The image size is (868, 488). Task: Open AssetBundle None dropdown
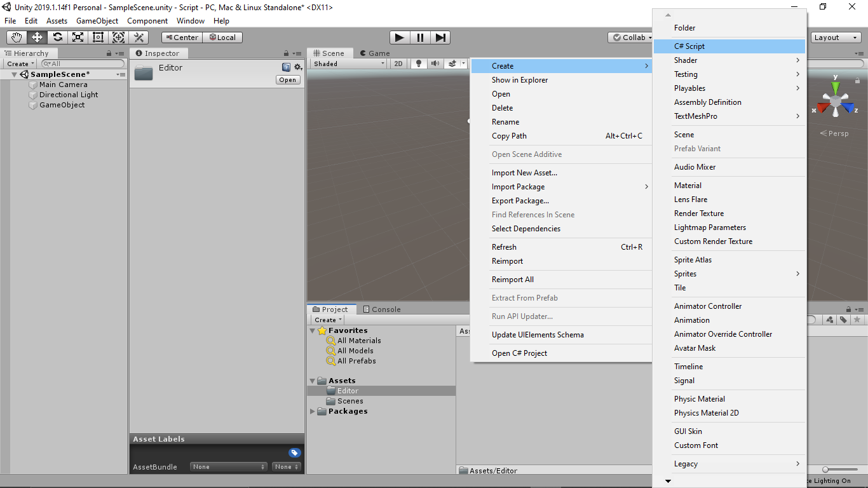pos(229,466)
